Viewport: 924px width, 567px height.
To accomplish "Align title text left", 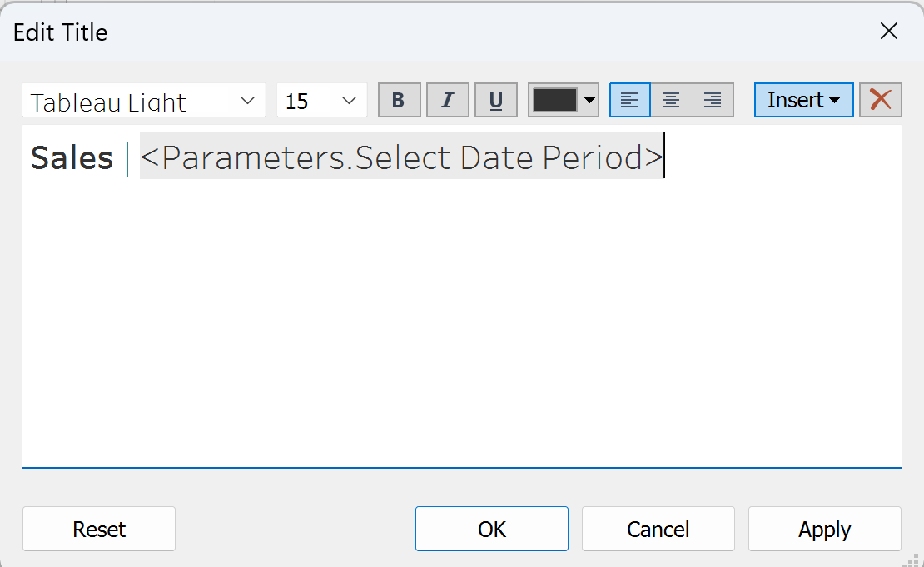I will 630,101.
